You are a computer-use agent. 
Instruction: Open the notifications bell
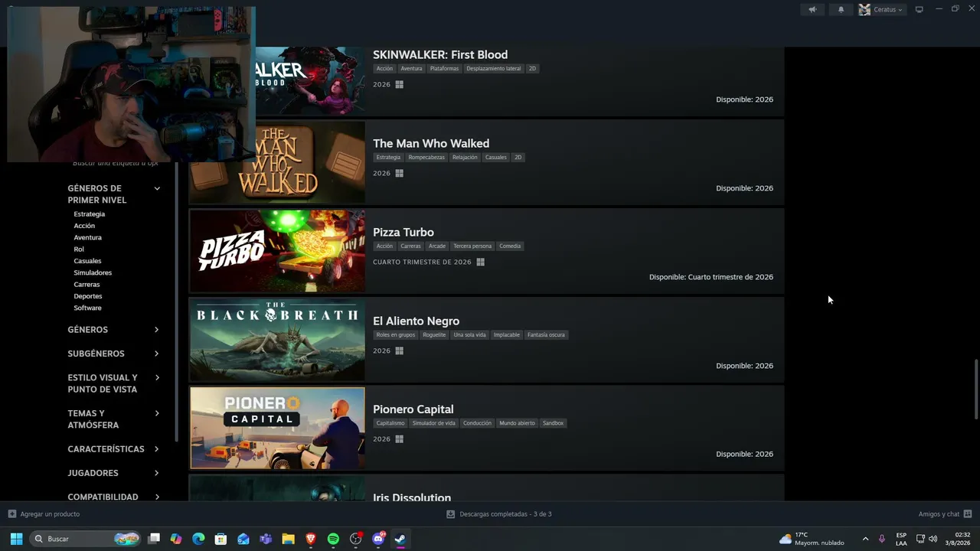coord(841,10)
